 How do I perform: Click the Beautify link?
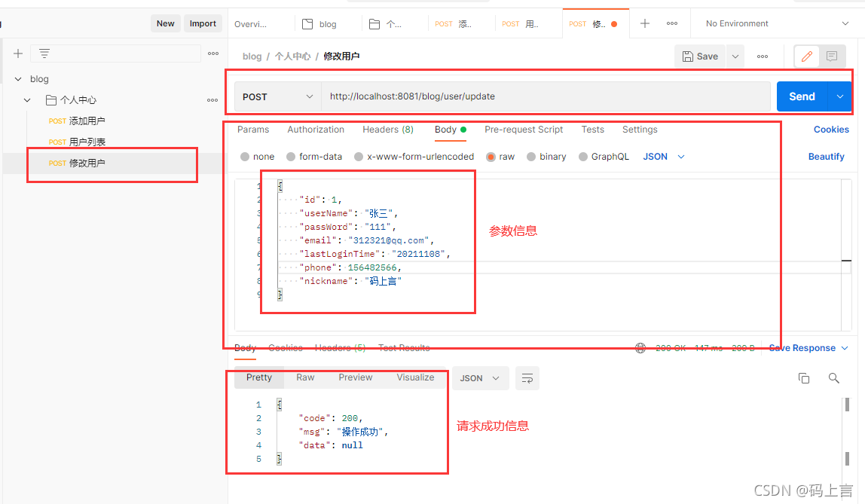[826, 156]
